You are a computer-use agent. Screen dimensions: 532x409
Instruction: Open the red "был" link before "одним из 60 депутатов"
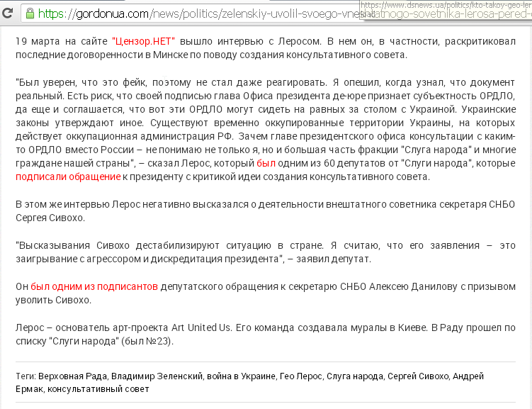point(266,163)
